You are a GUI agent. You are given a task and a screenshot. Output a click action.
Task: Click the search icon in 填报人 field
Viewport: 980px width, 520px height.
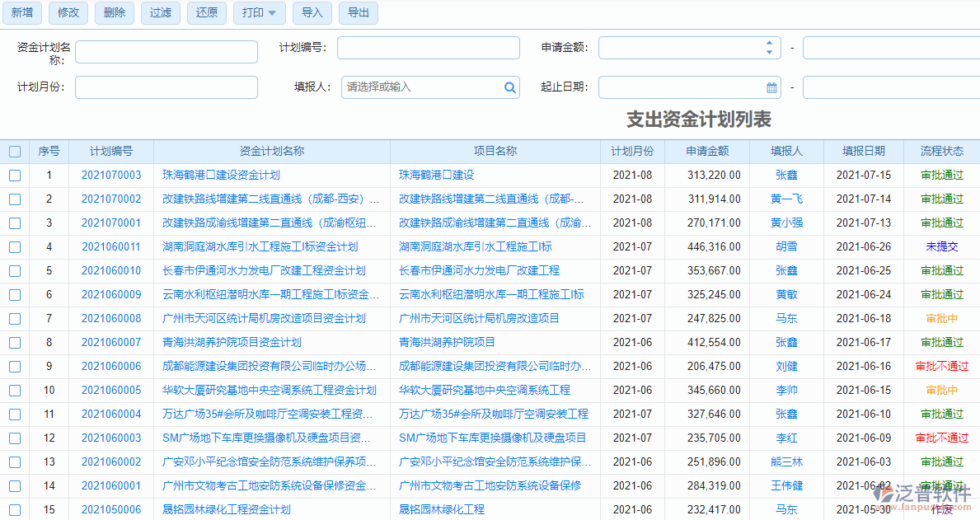510,87
